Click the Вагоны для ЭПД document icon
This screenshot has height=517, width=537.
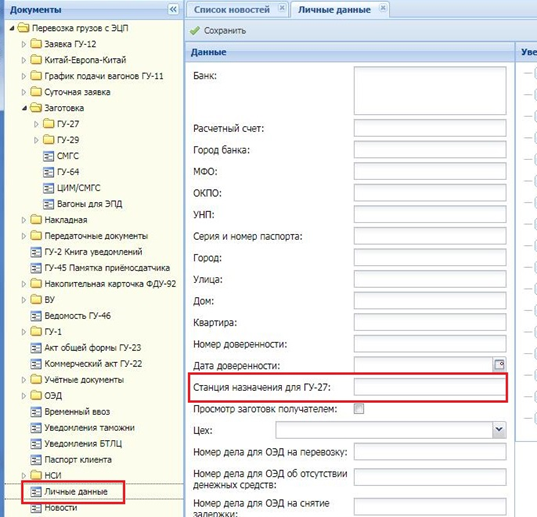[48, 204]
